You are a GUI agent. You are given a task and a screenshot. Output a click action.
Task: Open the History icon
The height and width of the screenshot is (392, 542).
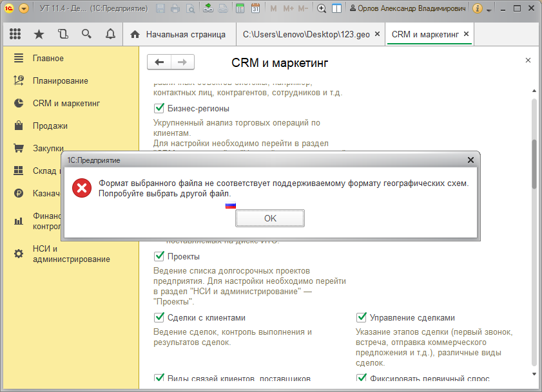(63, 34)
